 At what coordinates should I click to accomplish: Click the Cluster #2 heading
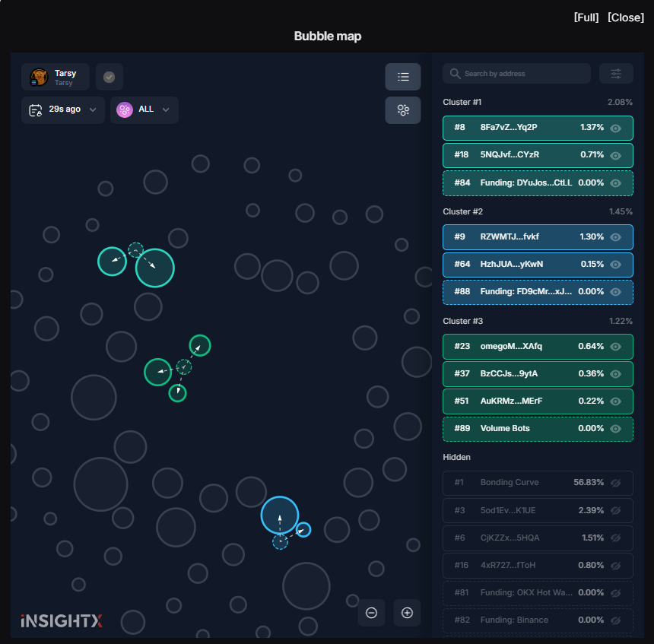click(462, 211)
